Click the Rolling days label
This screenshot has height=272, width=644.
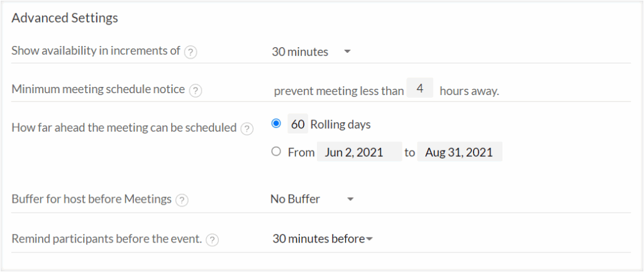tap(340, 125)
